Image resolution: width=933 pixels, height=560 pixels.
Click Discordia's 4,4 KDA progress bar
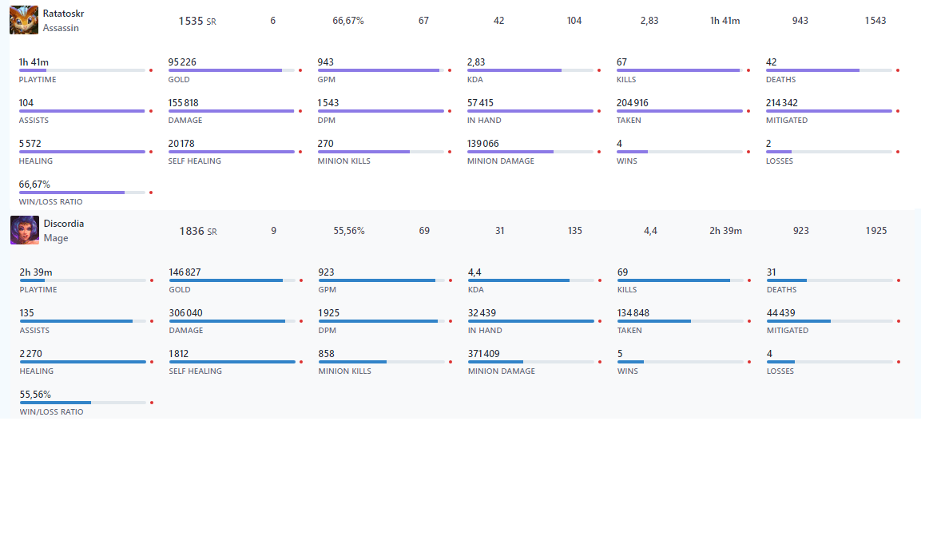(531, 280)
